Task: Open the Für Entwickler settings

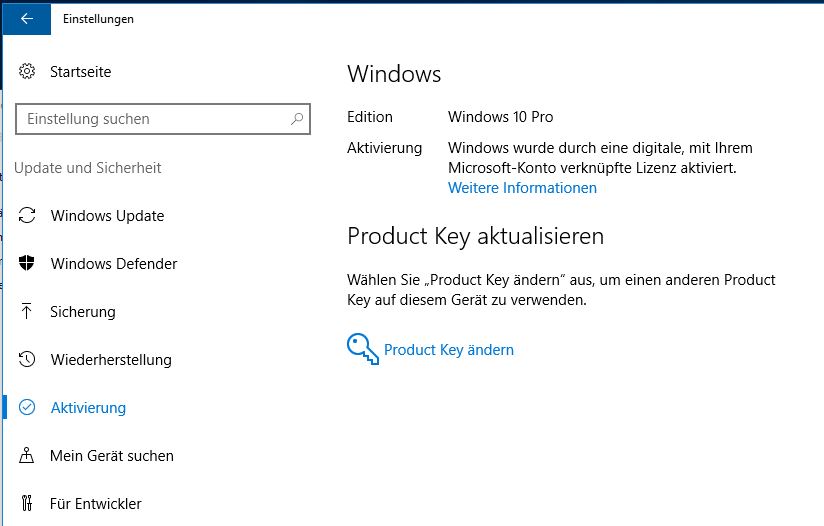Action: click(96, 504)
